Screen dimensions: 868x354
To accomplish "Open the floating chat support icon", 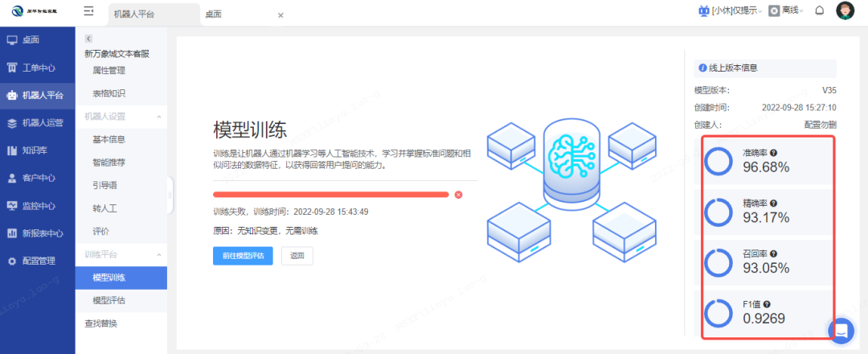I will [x=841, y=330].
